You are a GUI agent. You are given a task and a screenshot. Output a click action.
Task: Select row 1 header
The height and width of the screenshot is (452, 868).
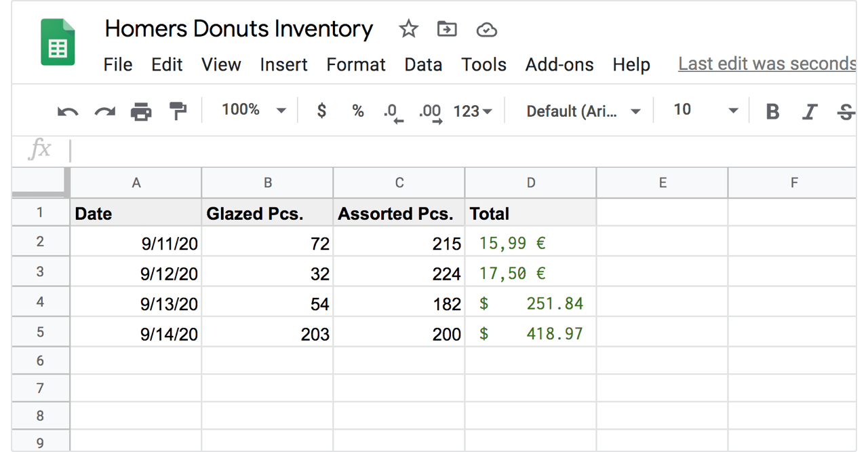41,212
